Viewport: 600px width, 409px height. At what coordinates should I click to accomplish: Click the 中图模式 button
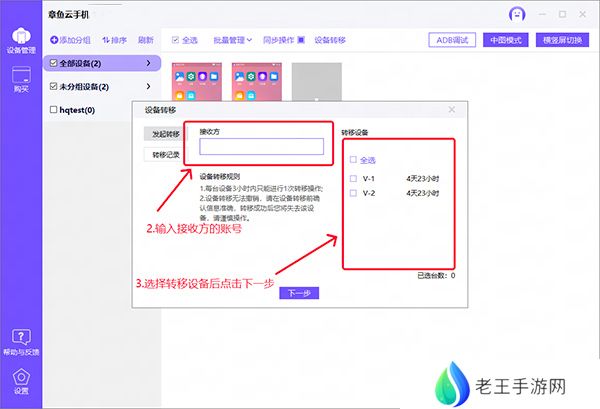(x=505, y=40)
